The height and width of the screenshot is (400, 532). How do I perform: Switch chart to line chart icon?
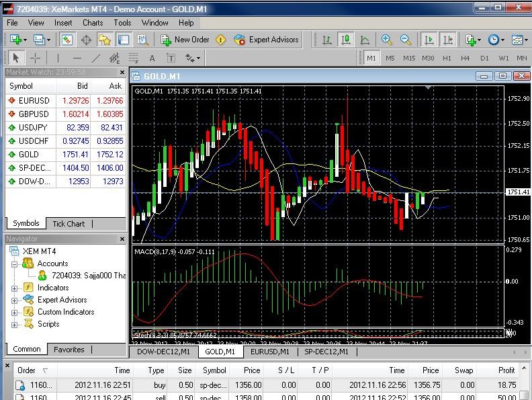[364, 40]
